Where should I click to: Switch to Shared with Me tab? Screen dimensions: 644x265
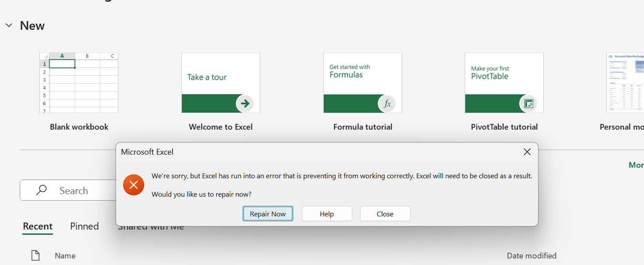pos(151,227)
